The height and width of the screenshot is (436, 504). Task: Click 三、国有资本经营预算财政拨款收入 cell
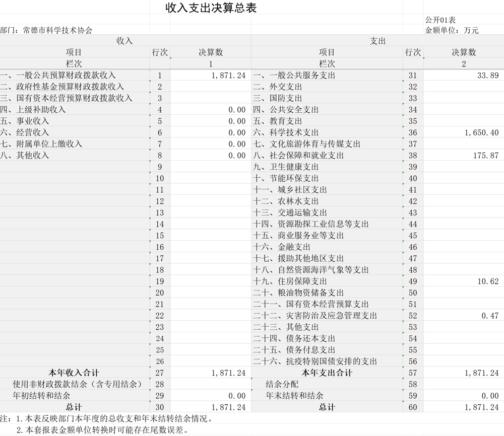75,98
